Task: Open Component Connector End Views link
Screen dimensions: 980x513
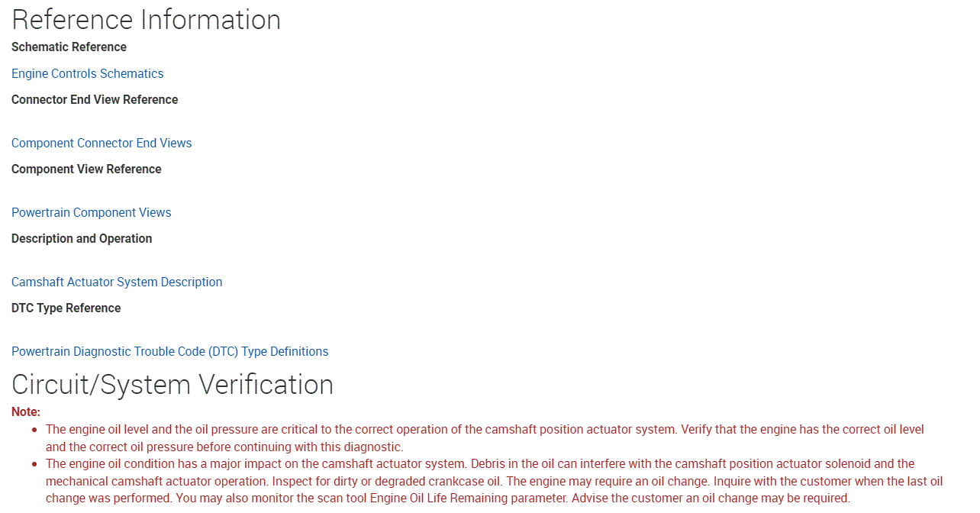Action: tap(102, 144)
